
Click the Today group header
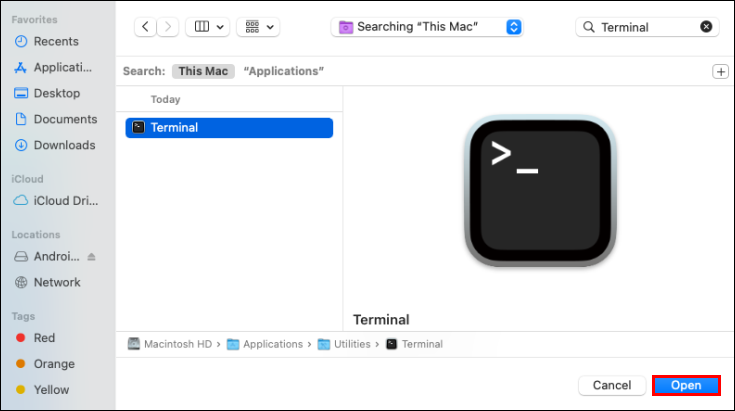(165, 99)
